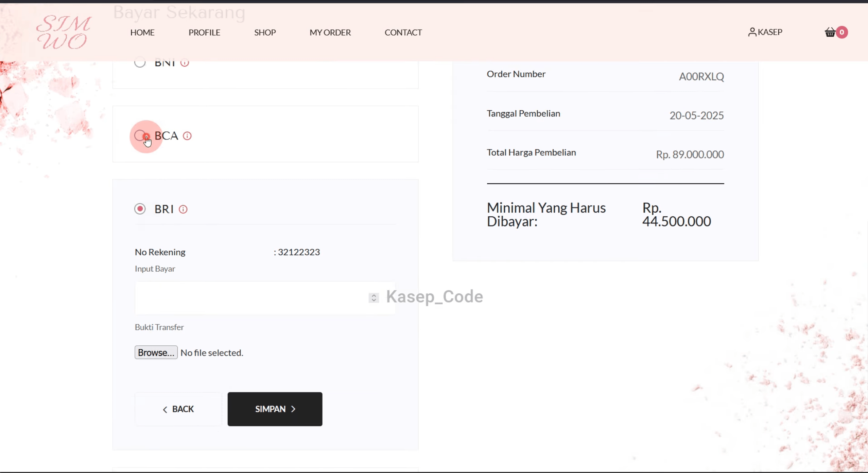The image size is (868, 473).
Task: Click the order number A00RXLQ
Action: coord(701,77)
